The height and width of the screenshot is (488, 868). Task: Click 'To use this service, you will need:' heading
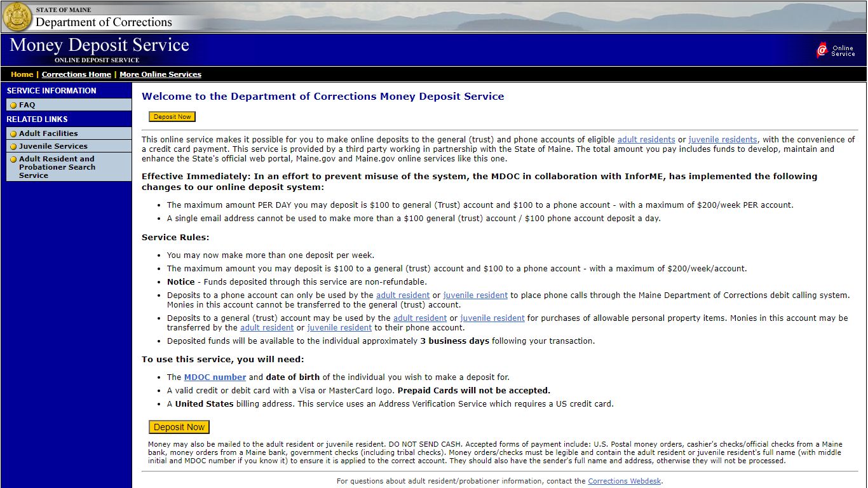coord(223,360)
